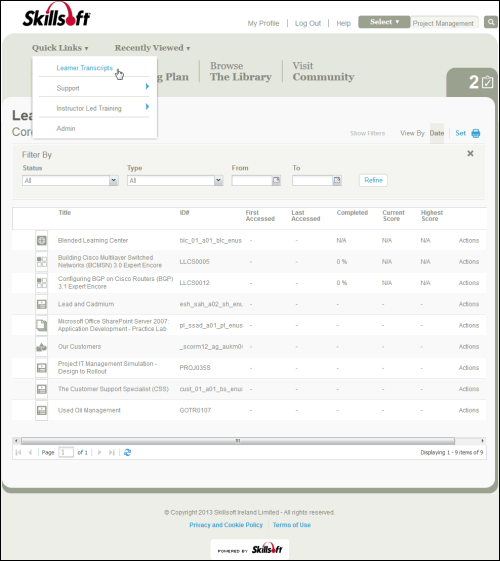
Task: Click the search magnifier icon
Action: click(491, 22)
